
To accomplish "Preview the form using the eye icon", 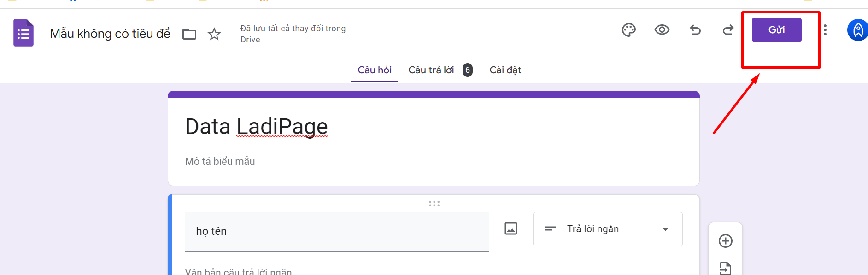I will [662, 30].
